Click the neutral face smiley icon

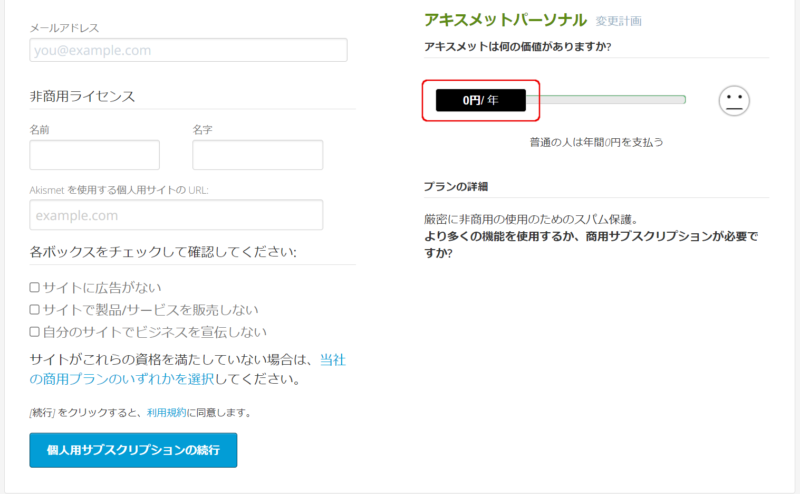tap(734, 101)
